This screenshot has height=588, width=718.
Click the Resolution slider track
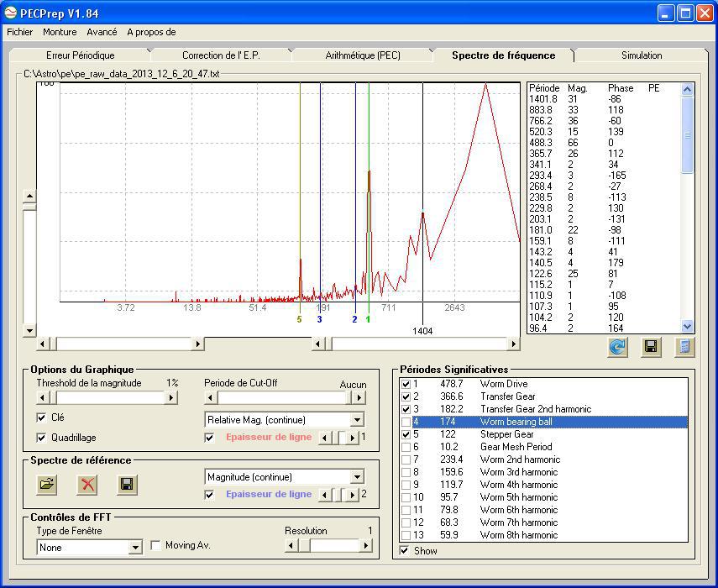coord(328,545)
